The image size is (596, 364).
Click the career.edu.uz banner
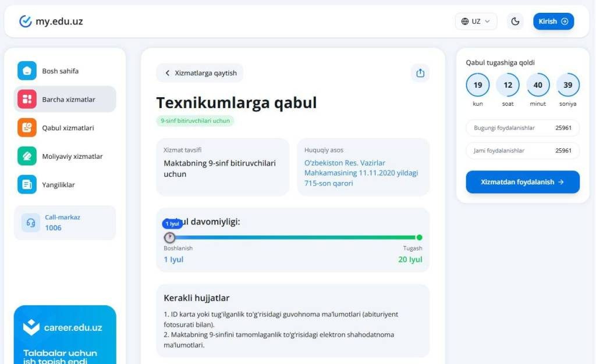pyautogui.click(x=65, y=335)
